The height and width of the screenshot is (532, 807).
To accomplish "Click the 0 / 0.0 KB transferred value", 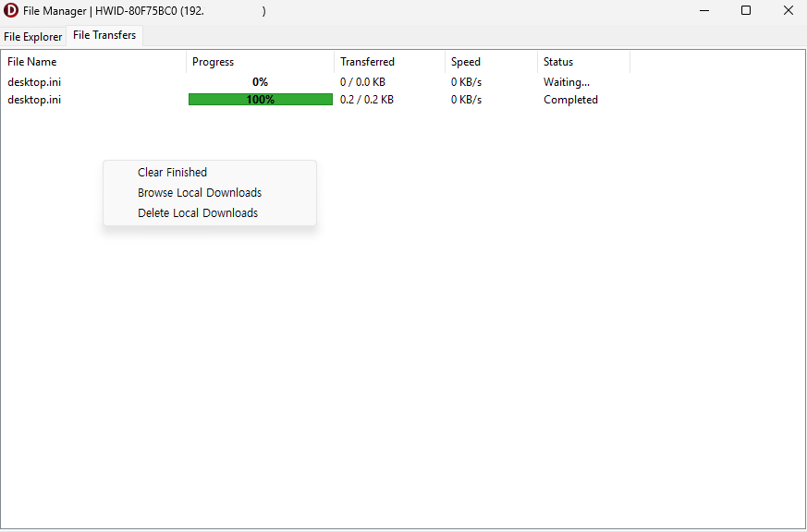I will (362, 81).
